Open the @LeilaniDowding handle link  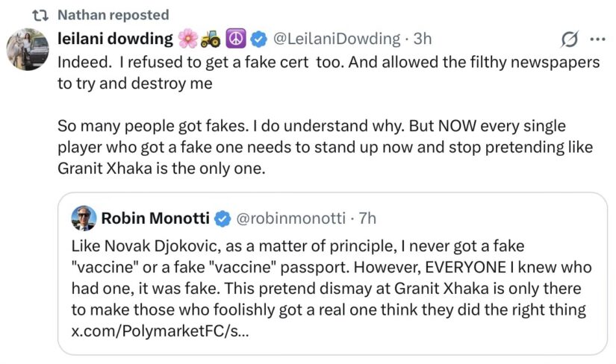[x=336, y=39]
